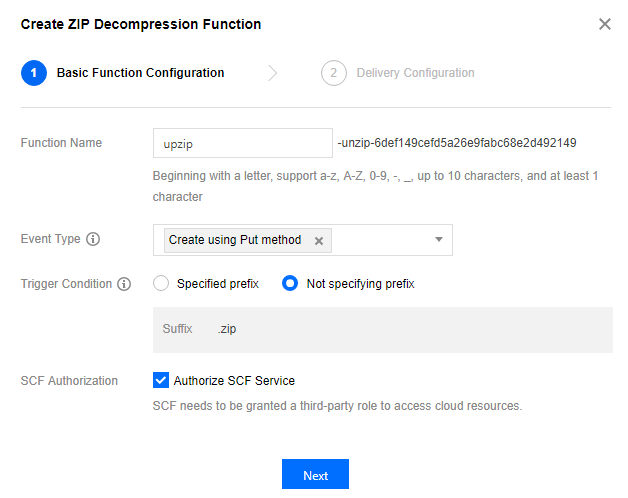Viewport: 628px width, 498px height.
Task: Expand the Event Type dropdown arrow
Action: (x=438, y=240)
